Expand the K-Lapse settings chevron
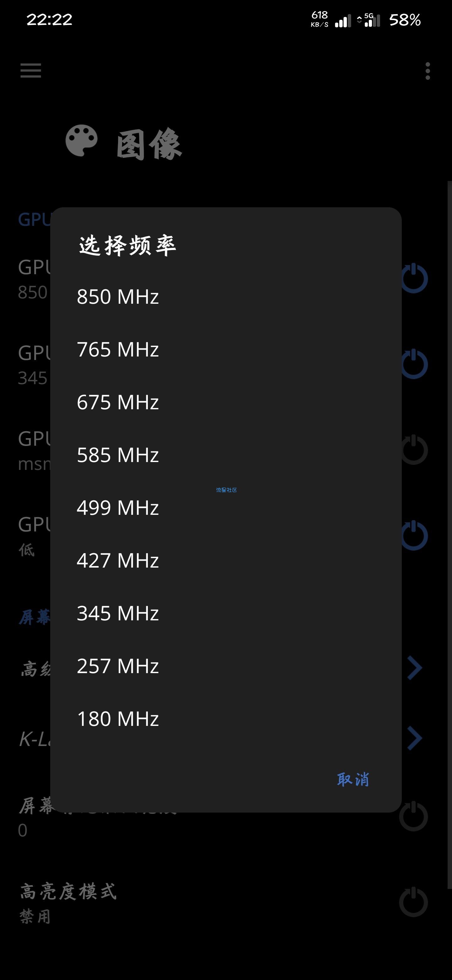Image resolution: width=452 pixels, height=980 pixels. [x=414, y=738]
